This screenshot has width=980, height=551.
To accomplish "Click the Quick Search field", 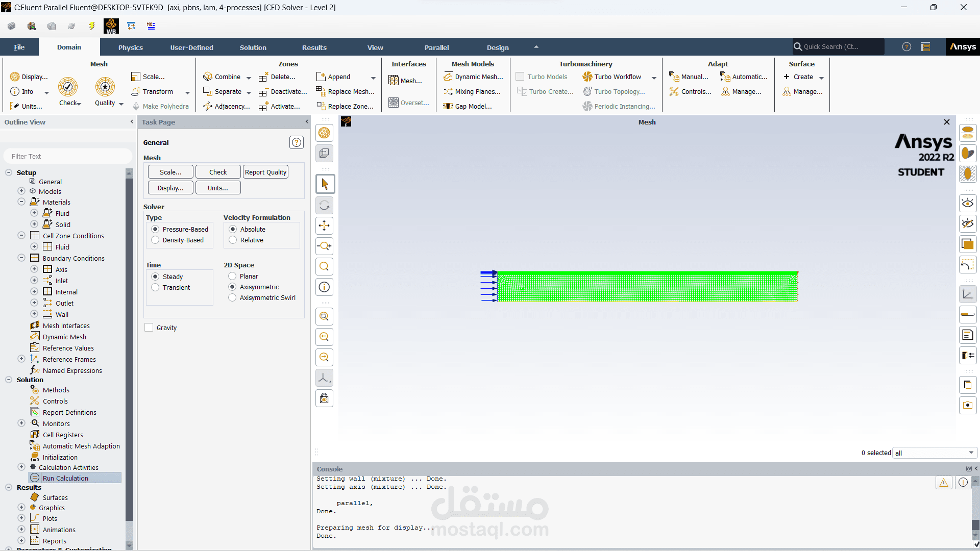I will (x=839, y=47).
